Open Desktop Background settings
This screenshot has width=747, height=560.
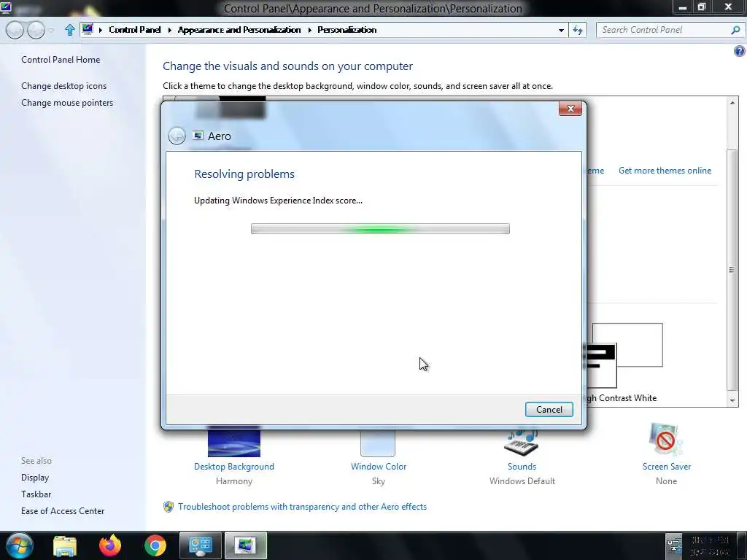pyautogui.click(x=234, y=443)
